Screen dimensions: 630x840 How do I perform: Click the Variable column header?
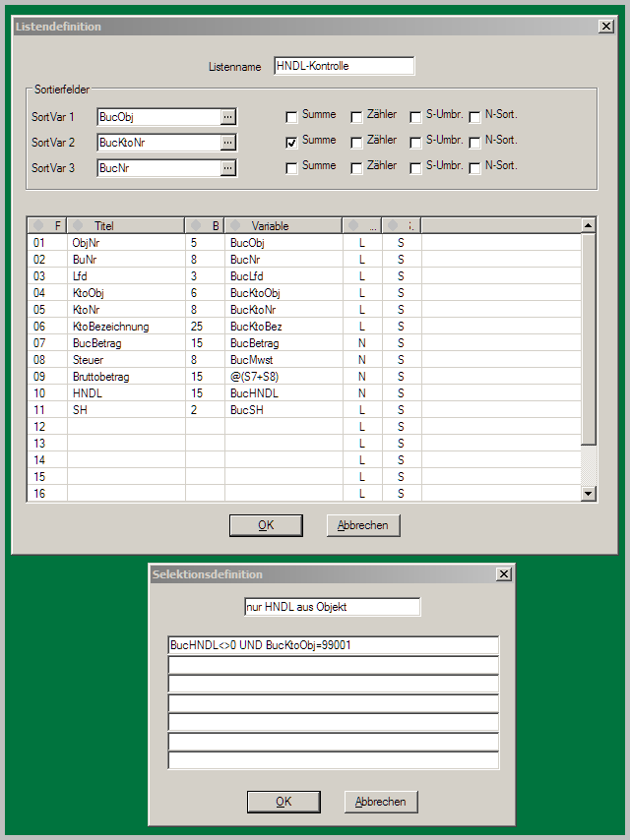tap(283, 226)
